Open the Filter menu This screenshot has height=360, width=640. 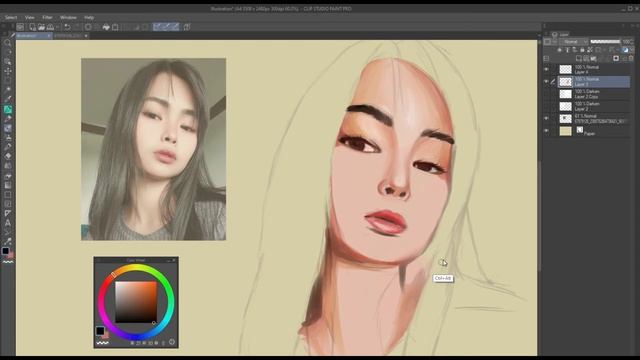click(x=47, y=18)
